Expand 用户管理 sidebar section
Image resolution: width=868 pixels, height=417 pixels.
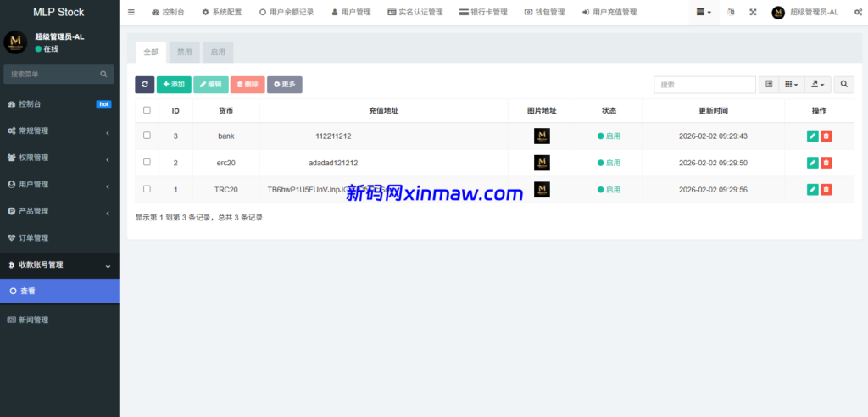click(59, 185)
